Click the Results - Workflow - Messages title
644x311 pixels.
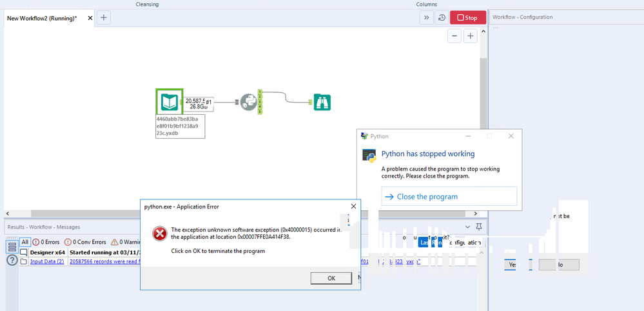(44, 226)
